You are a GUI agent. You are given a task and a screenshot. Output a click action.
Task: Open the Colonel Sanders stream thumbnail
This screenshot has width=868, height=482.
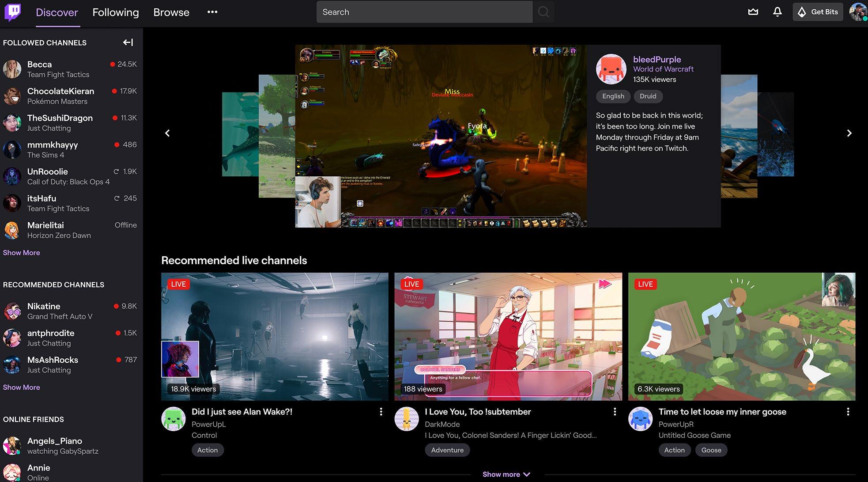[508, 336]
